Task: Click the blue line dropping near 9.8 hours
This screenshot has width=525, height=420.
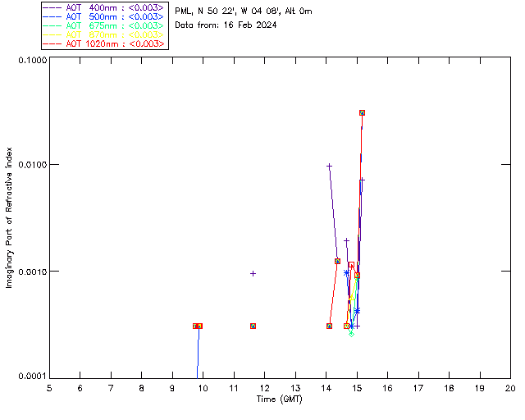Action: 198,354
